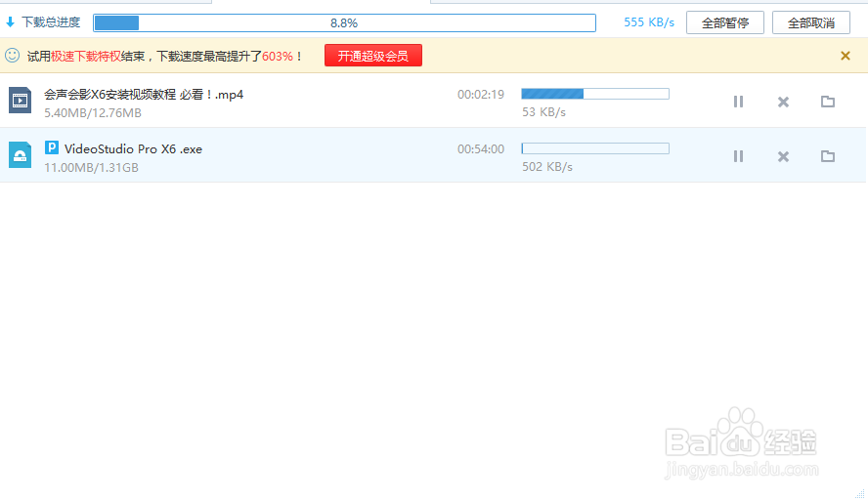The height and width of the screenshot is (500, 868).
Task: Open folder for VideoStudio Pro X6 .exe
Action: pos(828,156)
